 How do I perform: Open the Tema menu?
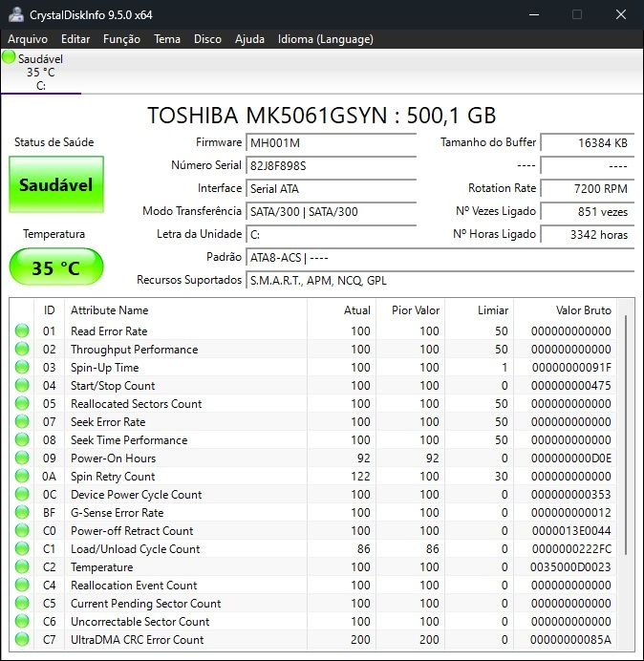[x=167, y=39]
